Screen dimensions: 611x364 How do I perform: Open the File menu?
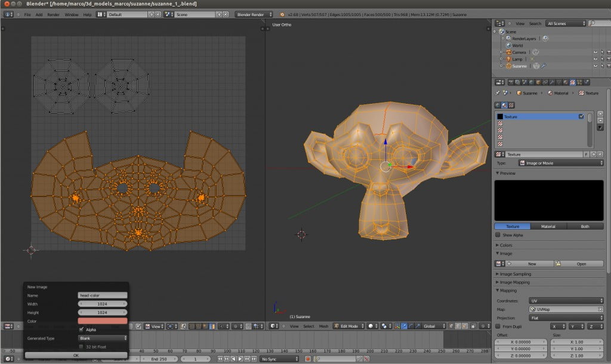click(27, 14)
